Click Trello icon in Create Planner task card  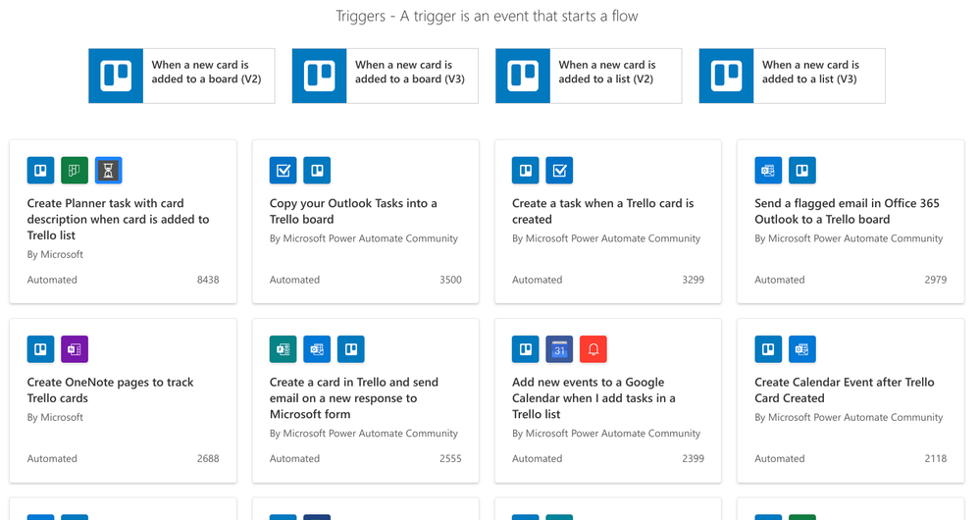pyautogui.click(x=40, y=170)
